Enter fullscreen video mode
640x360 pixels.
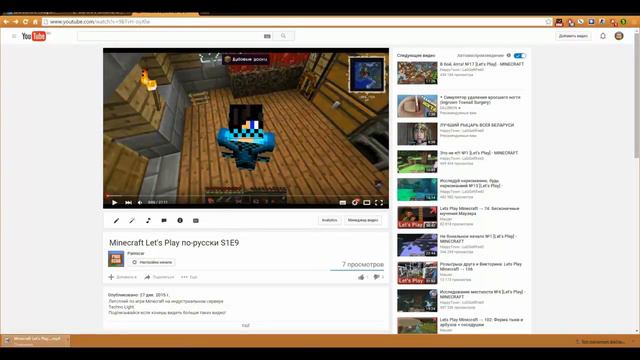pyautogui.click(x=379, y=202)
